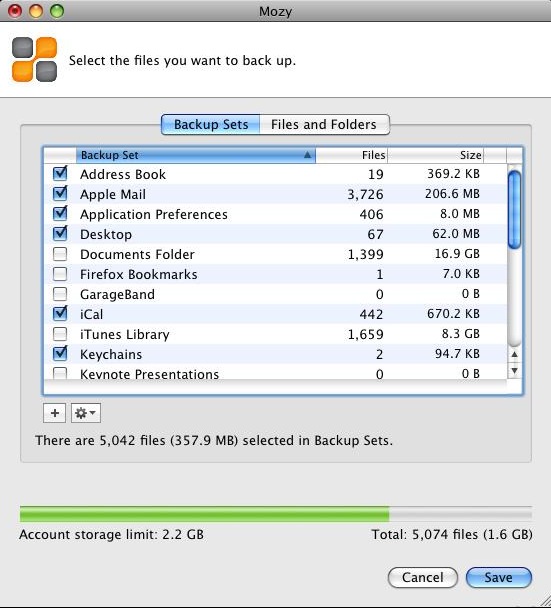
Task: Enable iTunes Library backup
Action: [x=60, y=334]
